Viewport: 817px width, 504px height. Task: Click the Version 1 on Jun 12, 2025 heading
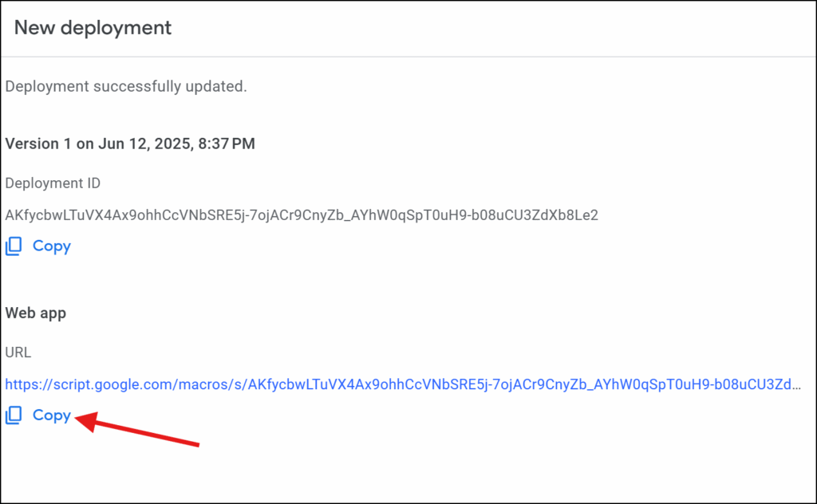pyautogui.click(x=130, y=144)
